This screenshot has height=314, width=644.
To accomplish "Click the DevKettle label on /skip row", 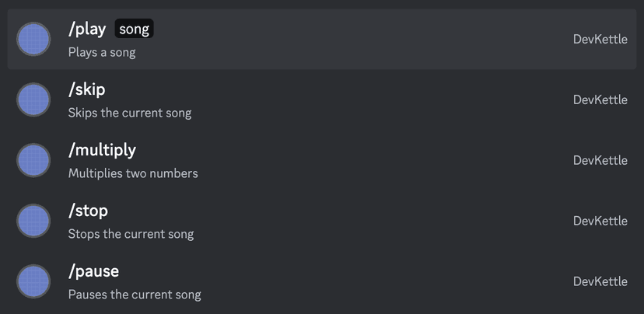I will click(600, 99).
